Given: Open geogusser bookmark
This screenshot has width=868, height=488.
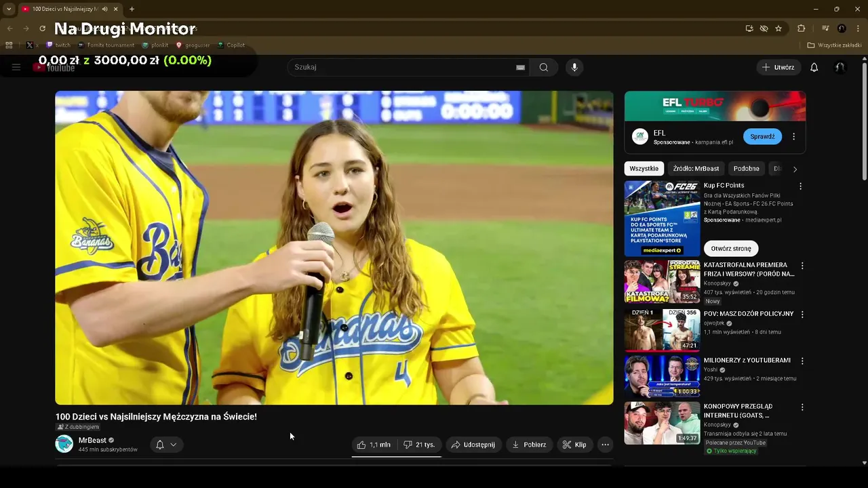Looking at the screenshot, I should [x=193, y=45].
